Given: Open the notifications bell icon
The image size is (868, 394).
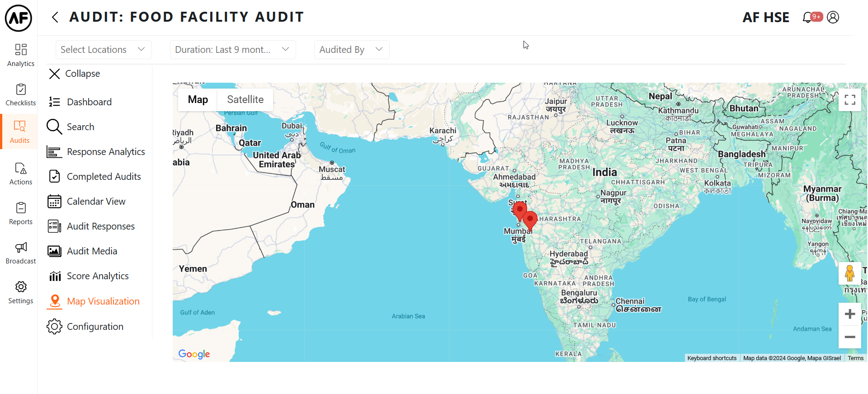Looking at the screenshot, I should point(808,18).
